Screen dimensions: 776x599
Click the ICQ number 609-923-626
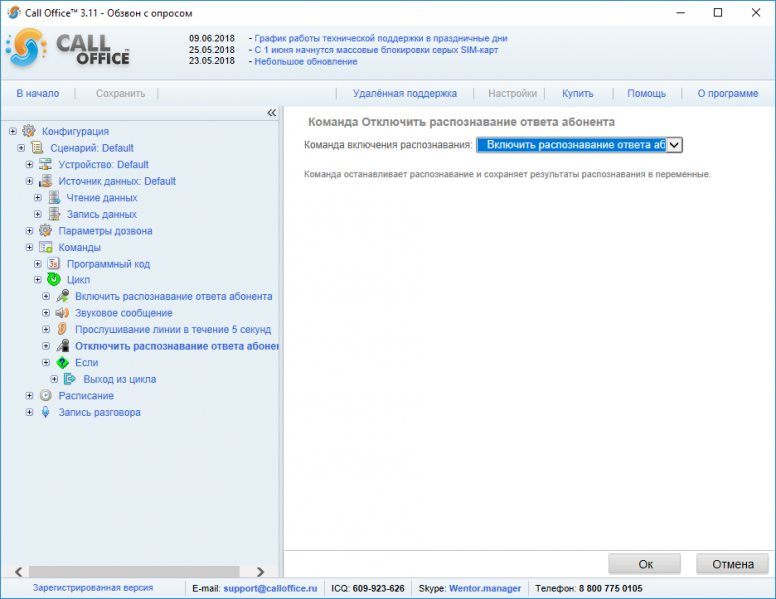[x=379, y=588]
